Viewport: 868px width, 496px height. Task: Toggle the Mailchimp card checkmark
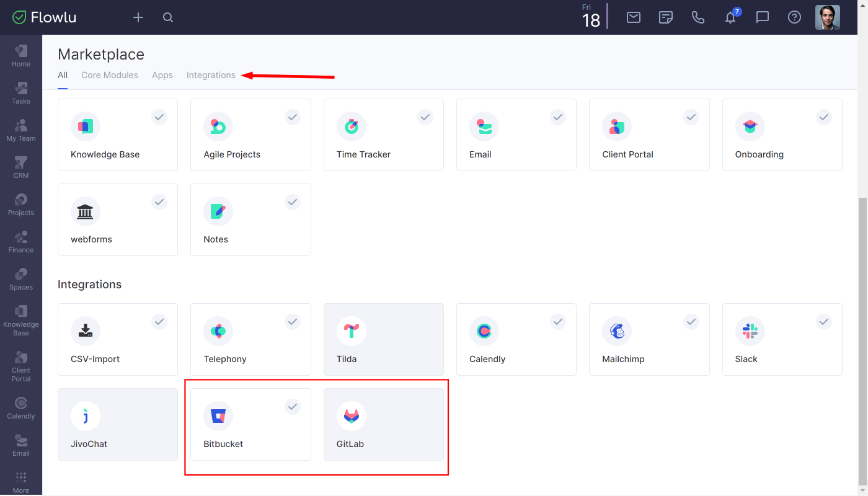(691, 321)
